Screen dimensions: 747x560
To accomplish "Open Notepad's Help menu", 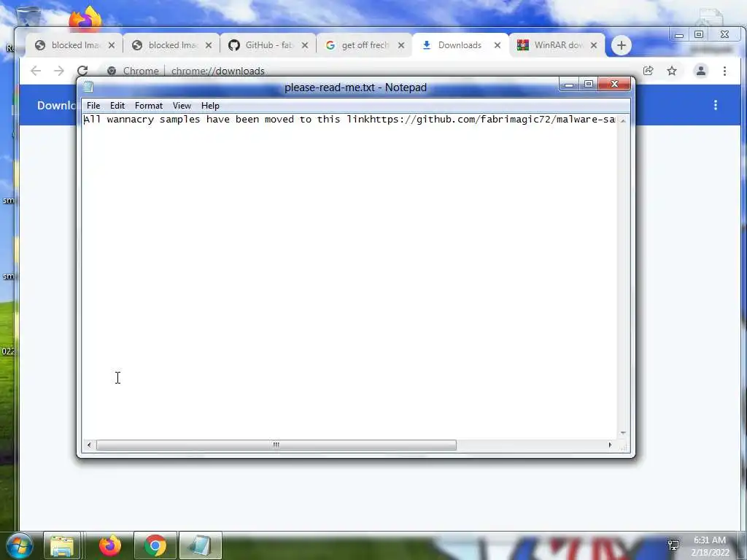I will tap(210, 106).
